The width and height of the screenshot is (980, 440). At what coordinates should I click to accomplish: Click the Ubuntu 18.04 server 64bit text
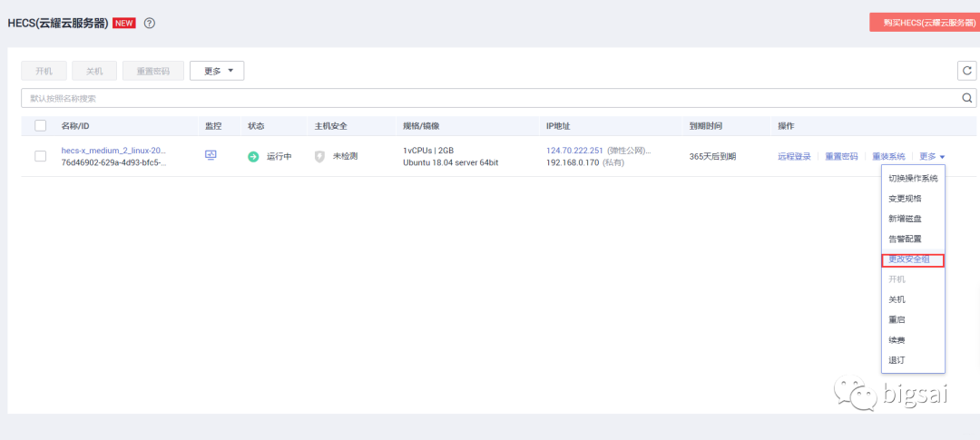(451, 162)
